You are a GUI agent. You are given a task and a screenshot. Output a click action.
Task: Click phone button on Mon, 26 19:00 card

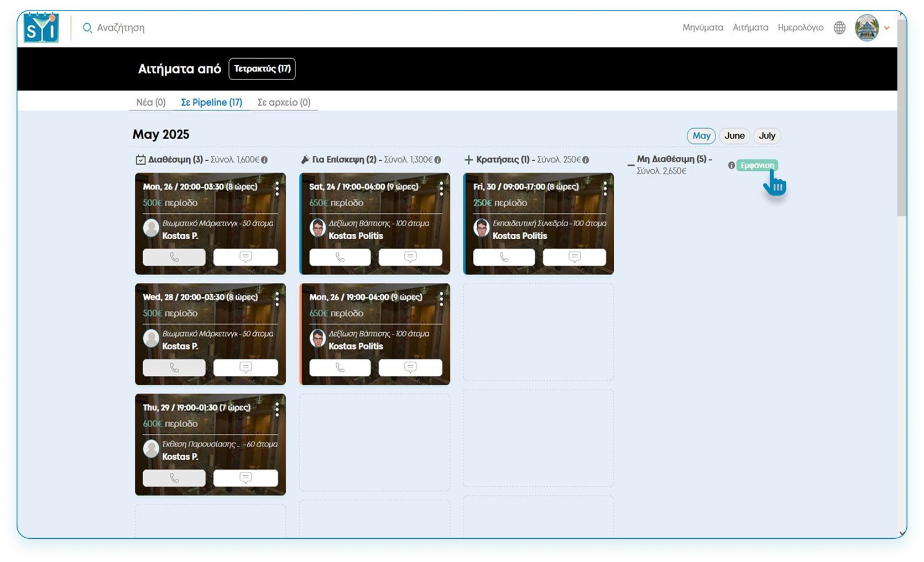(340, 367)
